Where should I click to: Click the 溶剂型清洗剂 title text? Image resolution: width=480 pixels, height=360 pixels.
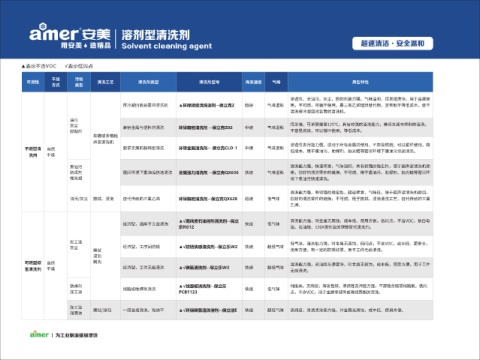pos(155,35)
